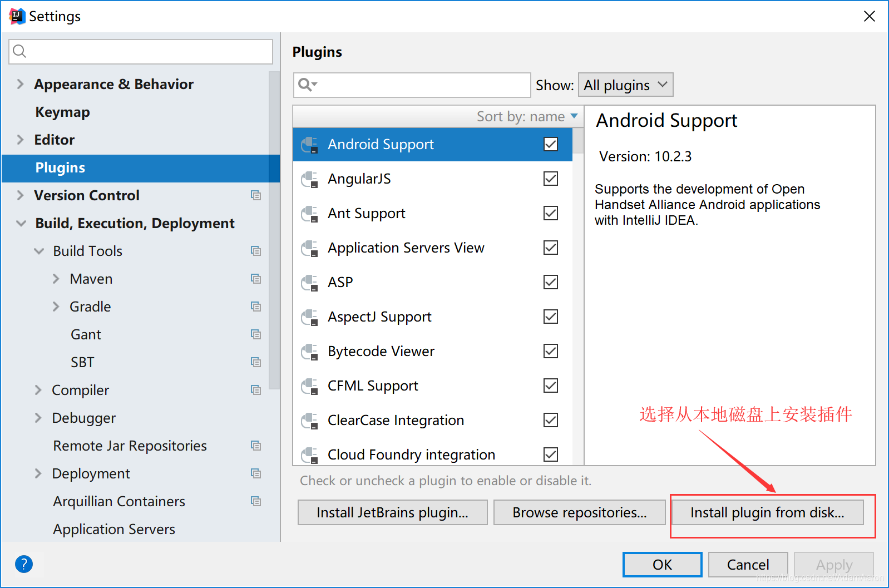Click the project-level icon beside Arquillian Containers
This screenshot has width=889, height=588.
(x=256, y=501)
